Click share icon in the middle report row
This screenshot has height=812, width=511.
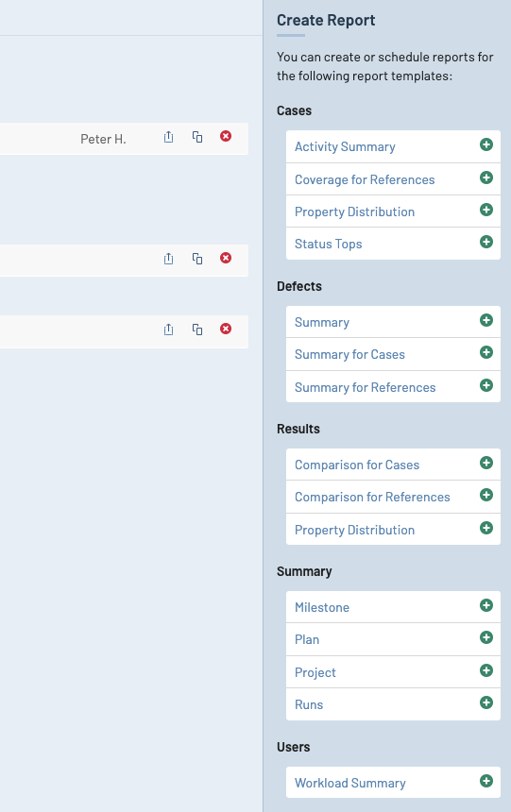[168, 259]
